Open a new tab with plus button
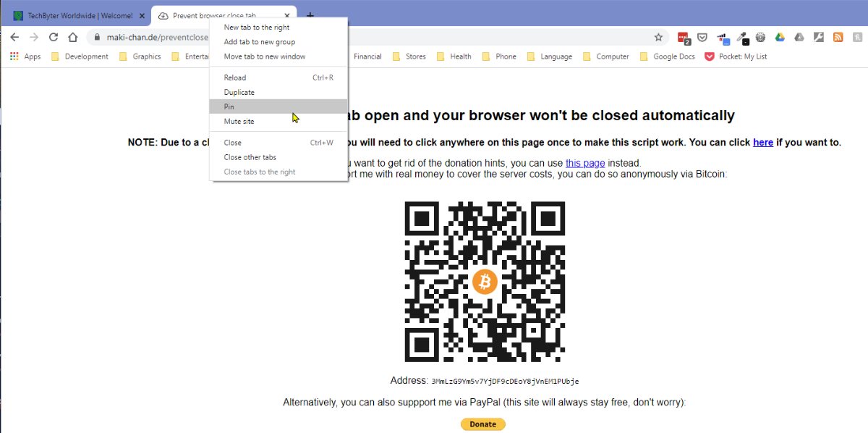This screenshot has width=868, height=433. coord(310,15)
